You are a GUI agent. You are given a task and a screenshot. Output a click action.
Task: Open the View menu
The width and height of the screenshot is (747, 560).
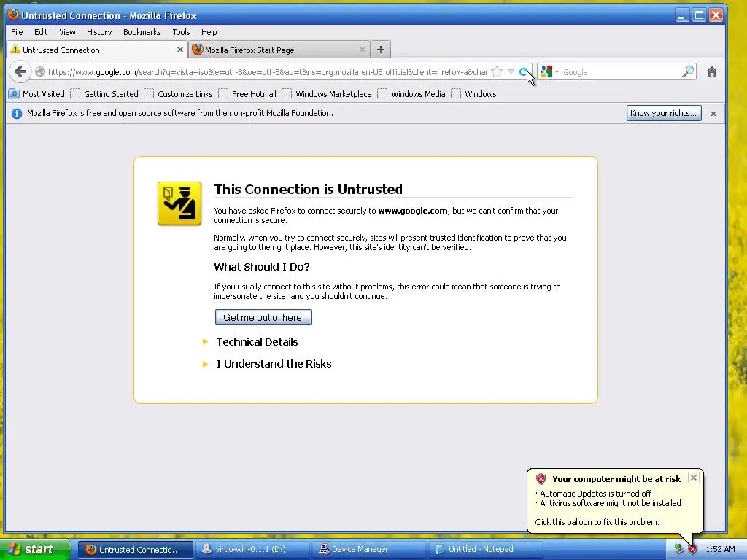point(67,32)
